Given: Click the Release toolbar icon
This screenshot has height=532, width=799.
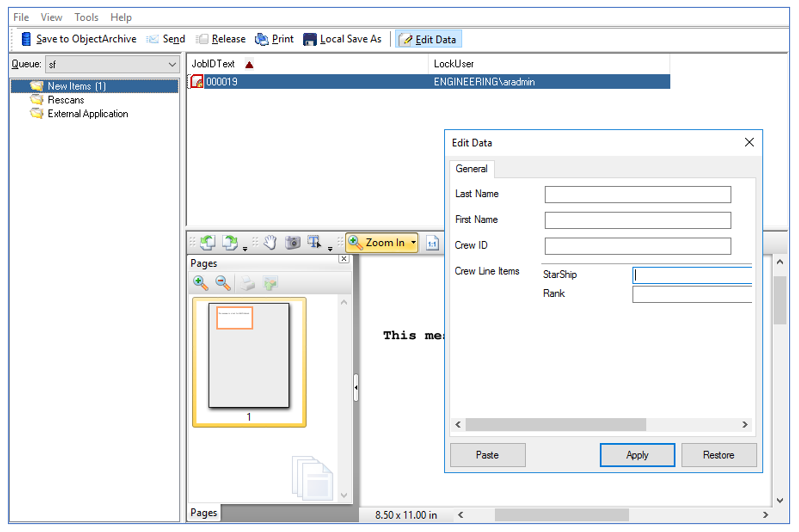Looking at the screenshot, I should [202, 39].
